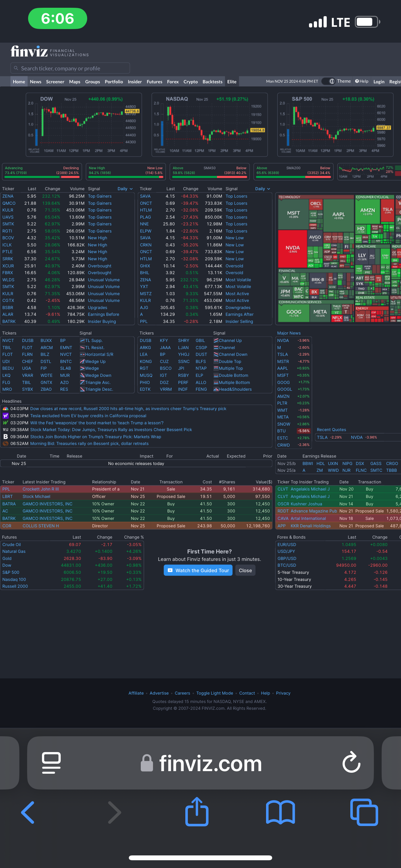This screenshot has width=401, height=868.
Task: Click the Double Bottom pattern icon
Action: coord(216,375)
